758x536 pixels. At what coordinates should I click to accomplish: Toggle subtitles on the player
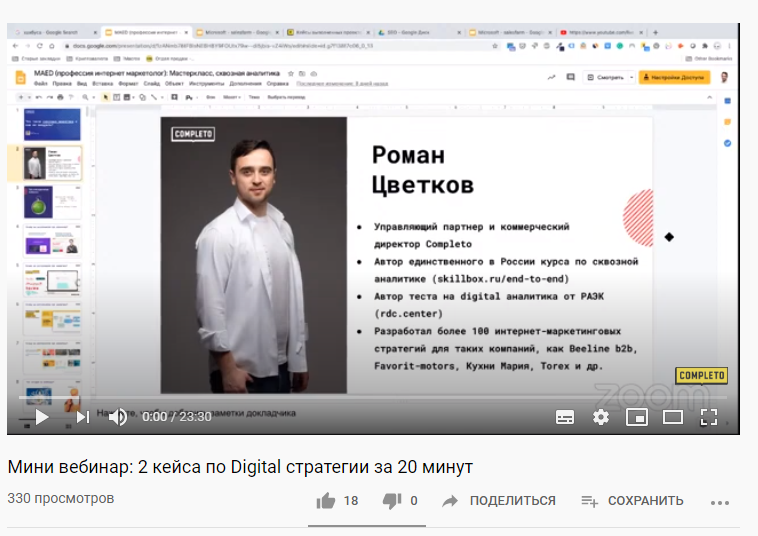click(x=565, y=417)
